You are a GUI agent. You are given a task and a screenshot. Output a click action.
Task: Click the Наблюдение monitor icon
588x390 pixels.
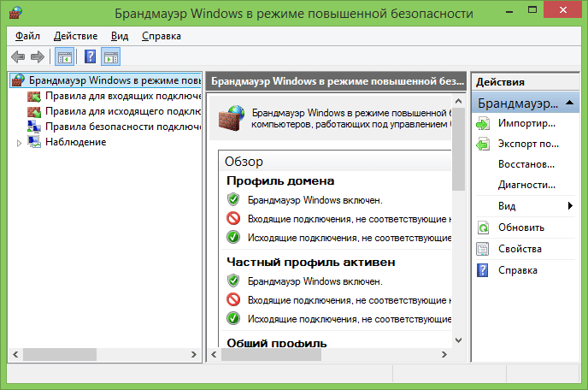[34, 142]
